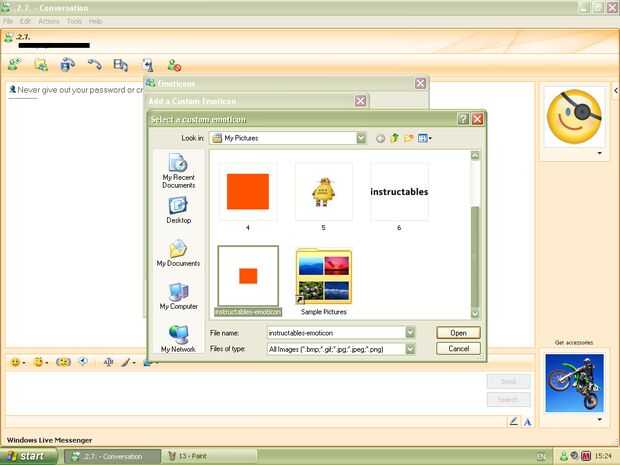
Task: Go to Desktop in places bar
Action: pos(178,210)
